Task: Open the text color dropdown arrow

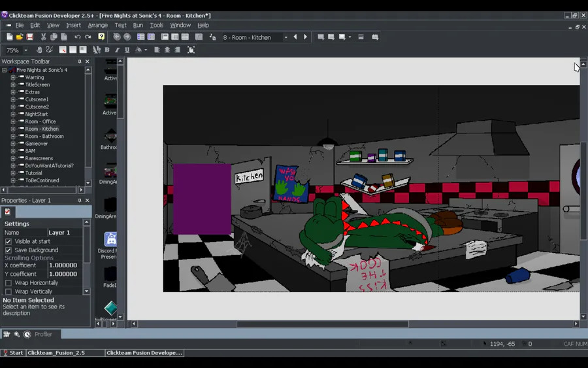Action: click(146, 50)
